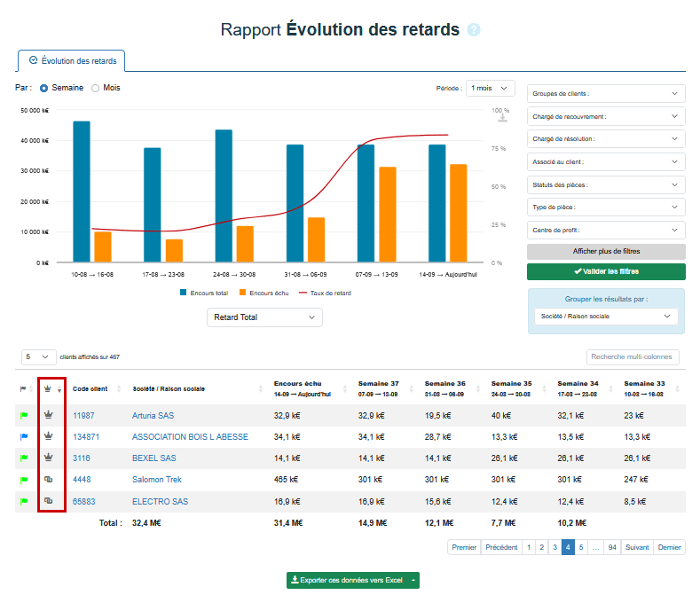Open Chargé de résolution filter
The height and width of the screenshot is (595, 700).
pos(606,139)
